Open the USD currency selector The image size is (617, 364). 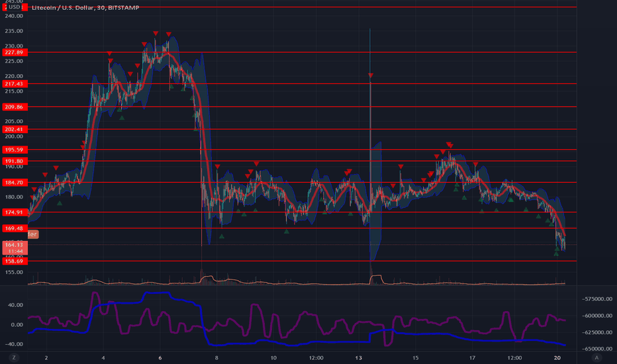pyautogui.click(x=15, y=7)
